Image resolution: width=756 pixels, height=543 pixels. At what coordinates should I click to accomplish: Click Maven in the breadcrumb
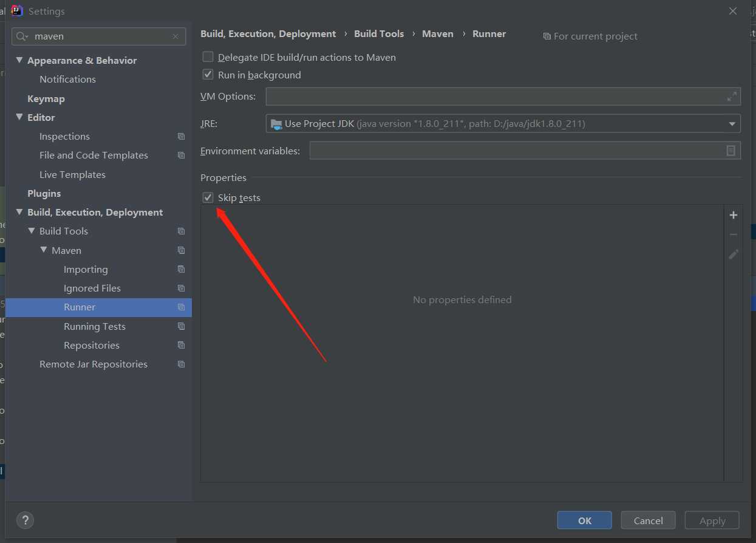click(x=438, y=34)
